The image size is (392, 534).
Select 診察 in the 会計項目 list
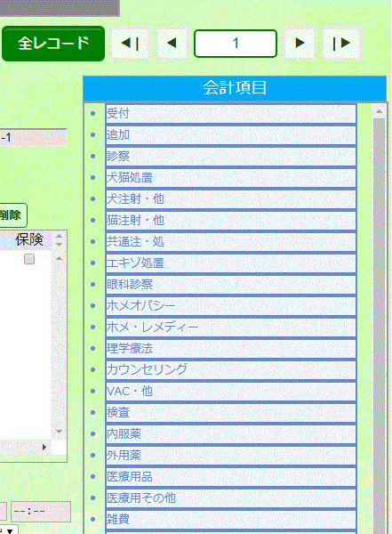coord(231,156)
